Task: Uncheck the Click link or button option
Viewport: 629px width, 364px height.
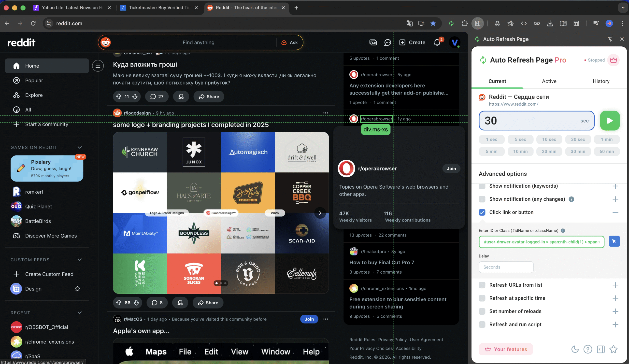Action: point(482,212)
